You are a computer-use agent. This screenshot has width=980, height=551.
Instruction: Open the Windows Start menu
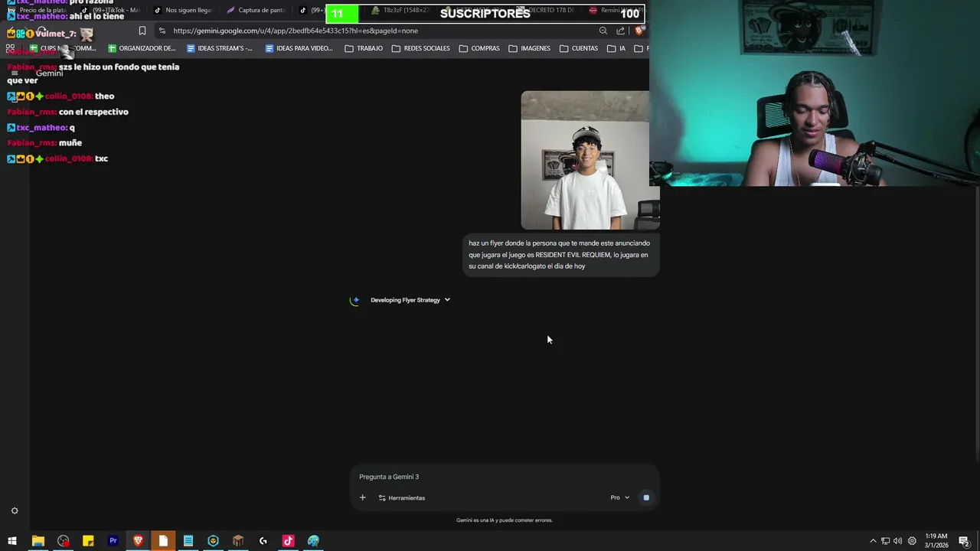point(12,541)
